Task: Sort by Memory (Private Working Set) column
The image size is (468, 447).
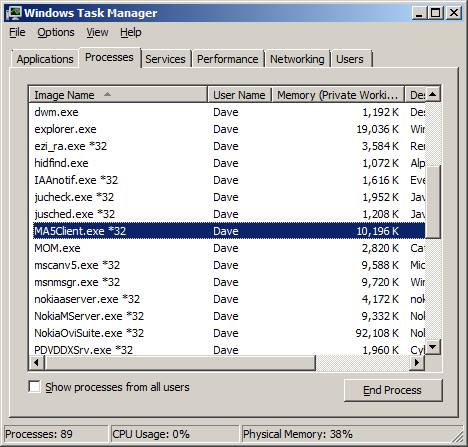Action: coord(338,95)
